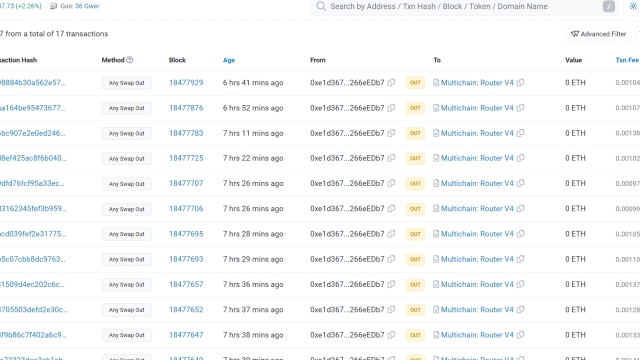This screenshot has width=640, height=360.
Task: Open Multichain: Router V4 in 7 hrs 11 mins row
Action: [477, 133]
